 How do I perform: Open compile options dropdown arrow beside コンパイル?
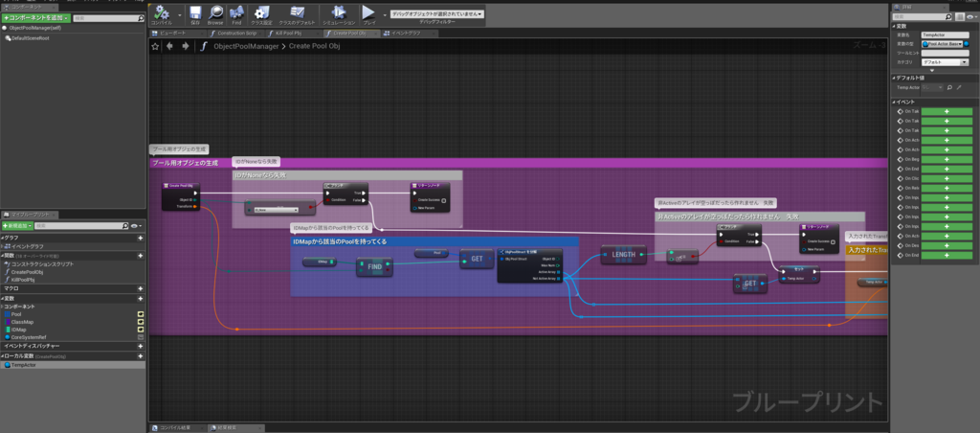pos(180,14)
